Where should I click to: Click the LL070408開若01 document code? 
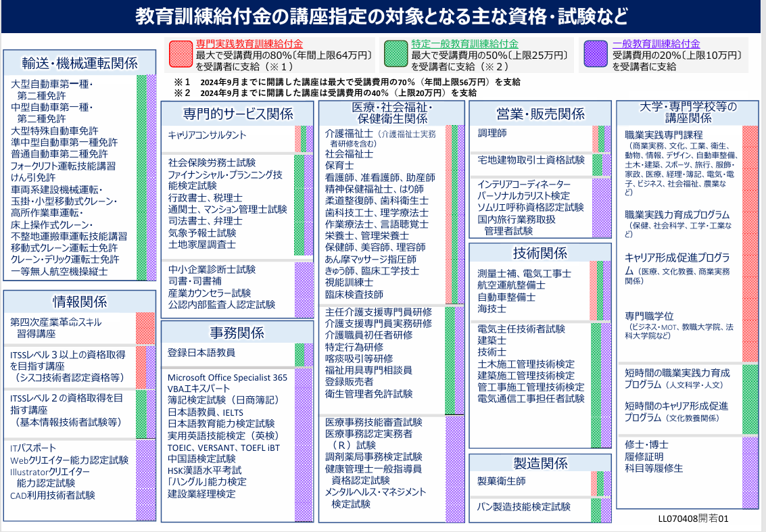tap(693, 520)
